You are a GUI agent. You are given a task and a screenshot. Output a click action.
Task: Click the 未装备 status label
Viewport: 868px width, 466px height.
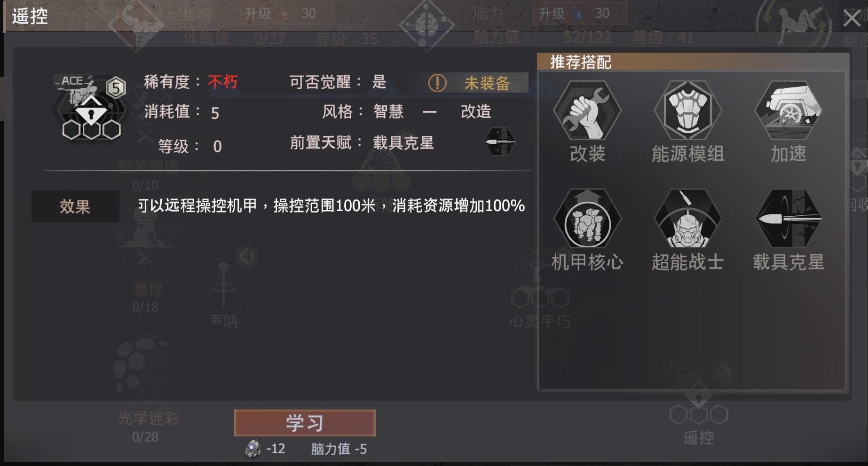click(487, 83)
